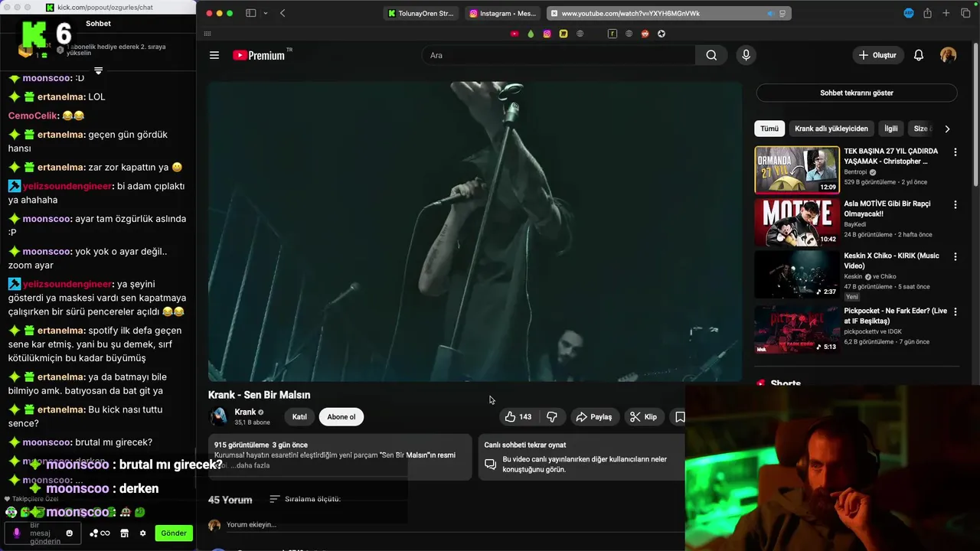The height and width of the screenshot is (551, 980).
Task: Open 'Asla MOTİVE Gibi Bir Rapçi' thumbnail
Action: 797,223
